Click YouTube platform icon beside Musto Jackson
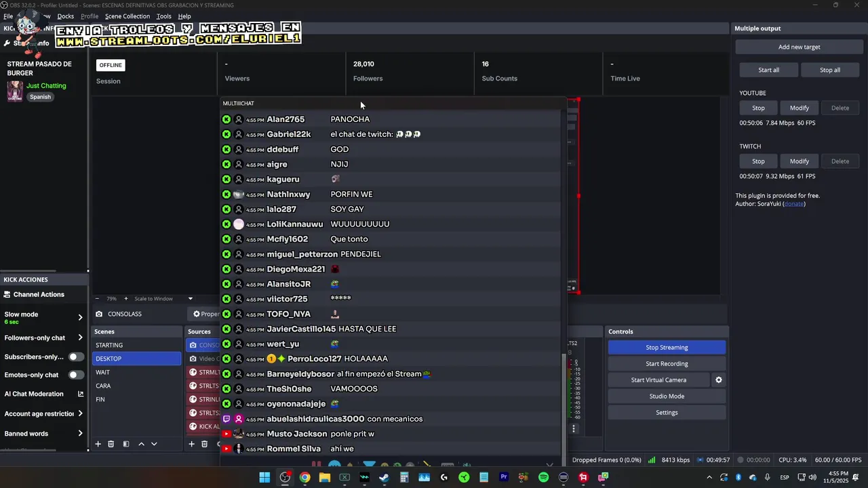Viewport: 868px width, 488px height. [226, 434]
